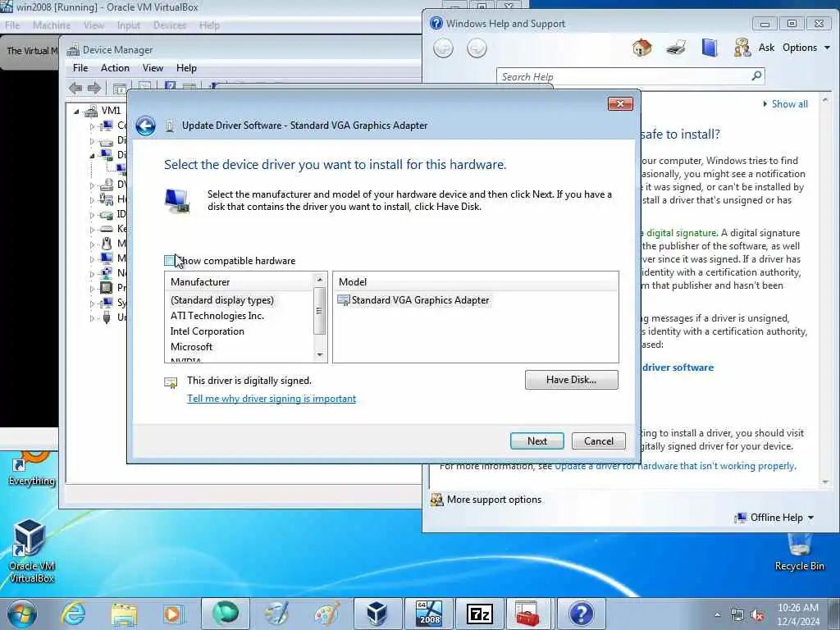Select ATI Technologies Inc. manufacturer
Viewport: 840px width, 630px height.
click(x=217, y=316)
